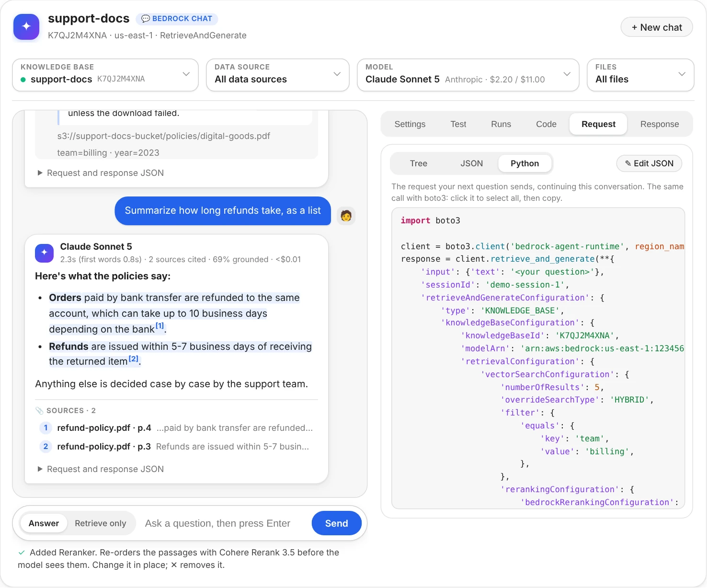Click the s3://support-docs-bucket/policies/digital-goods.pdf path

point(164,136)
